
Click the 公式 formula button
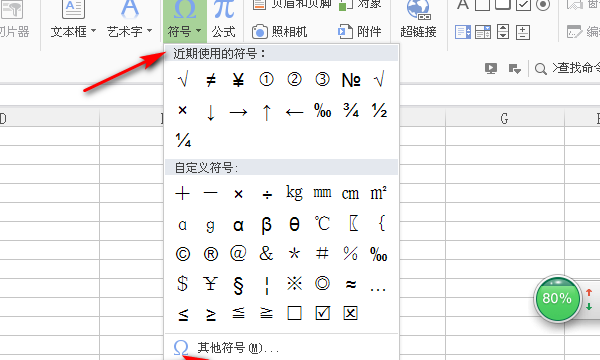tap(224, 21)
